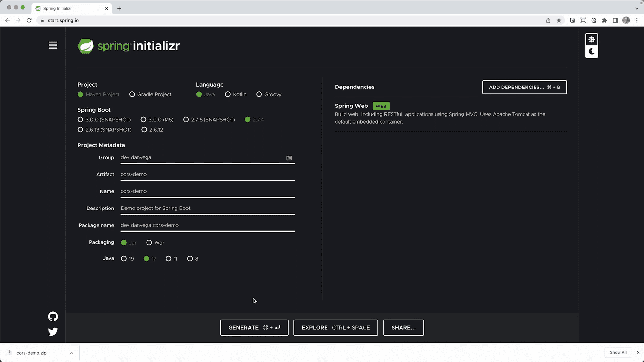Choose Kotlin as the language

point(228,94)
